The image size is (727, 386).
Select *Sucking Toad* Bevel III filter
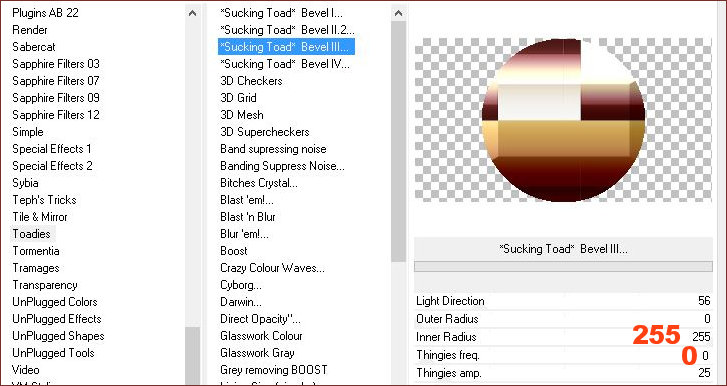[287, 47]
